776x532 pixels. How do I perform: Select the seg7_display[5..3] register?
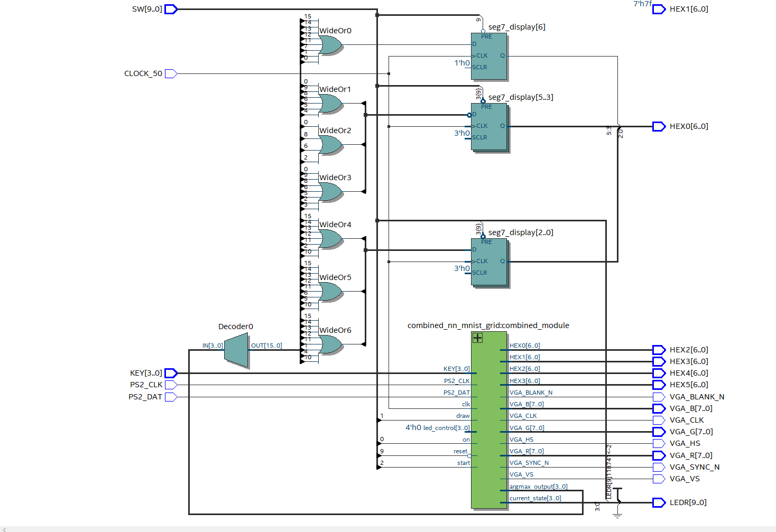click(x=490, y=127)
